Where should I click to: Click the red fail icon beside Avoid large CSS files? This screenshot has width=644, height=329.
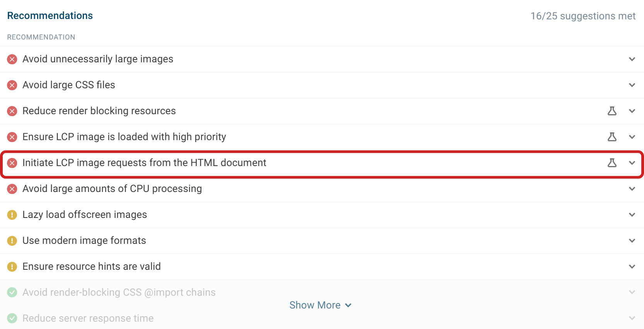12,85
